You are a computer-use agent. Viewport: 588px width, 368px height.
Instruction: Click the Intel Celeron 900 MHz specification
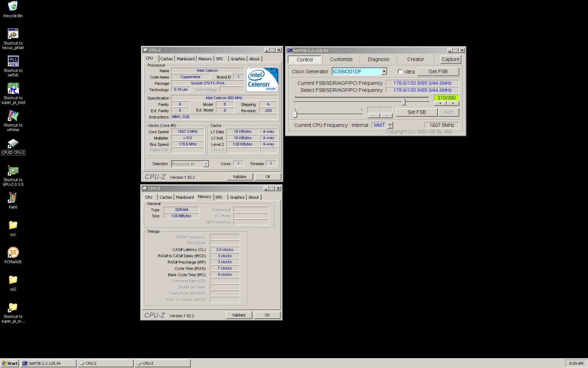[x=224, y=98]
